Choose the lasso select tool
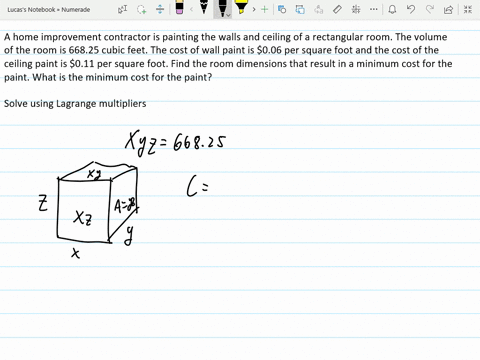The height and width of the screenshot is (360, 480). pyautogui.click(x=142, y=9)
